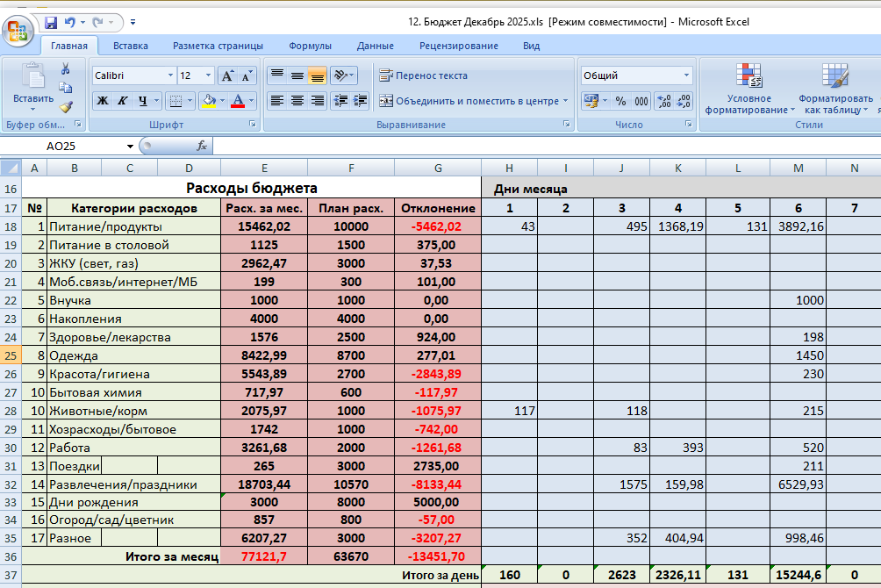Open Формулы tab

(310, 47)
